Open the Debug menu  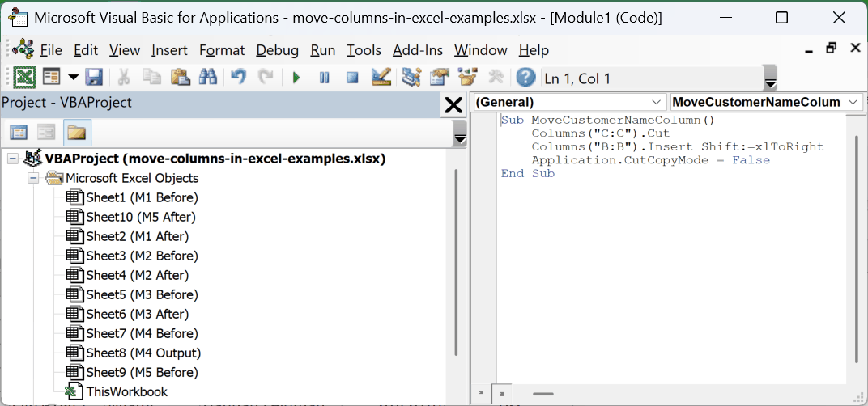tap(278, 50)
